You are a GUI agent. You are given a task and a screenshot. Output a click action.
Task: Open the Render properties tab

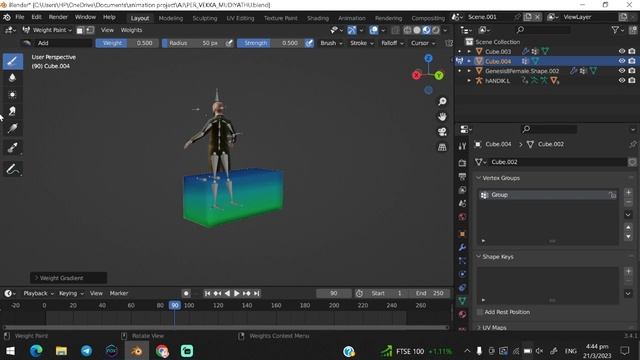point(462,163)
